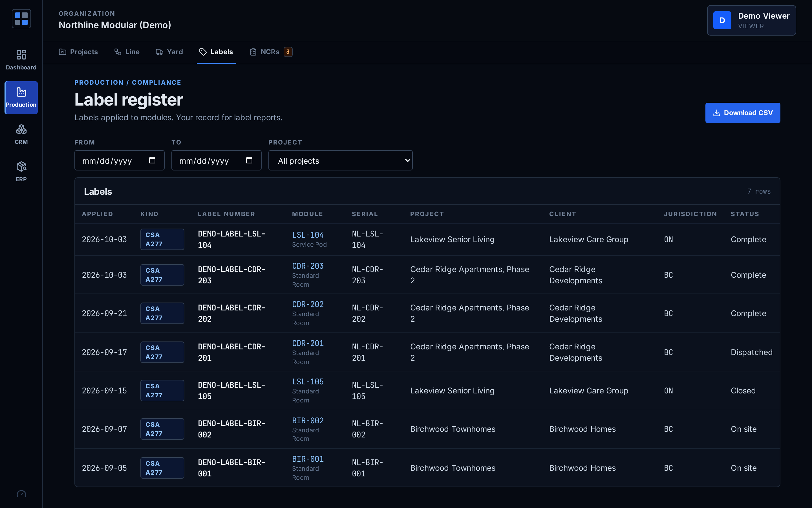Open the ERP sidebar icon
Viewport: 812px width, 508px height.
coord(21,172)
